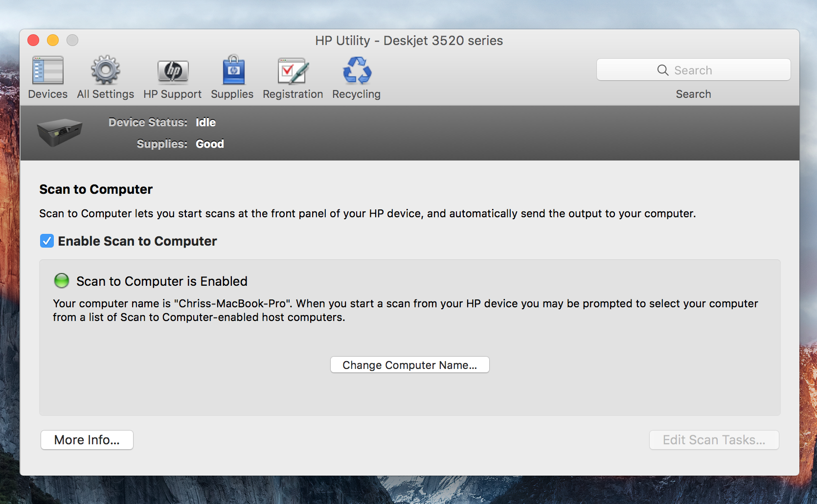Click the Deskjet printer thumbnail image
This screenshot has height=504, width=817.
coord(59,132)
